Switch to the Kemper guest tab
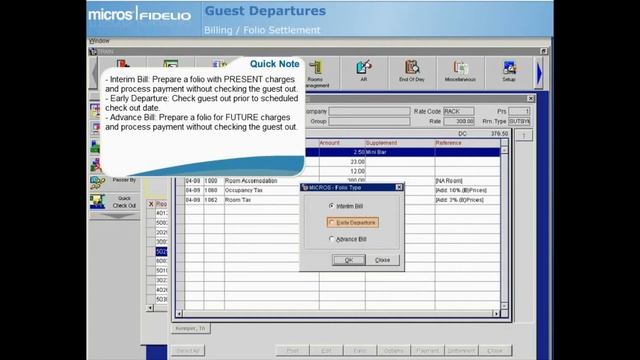Screen dimensions: 640x360 tap(191, 329)
